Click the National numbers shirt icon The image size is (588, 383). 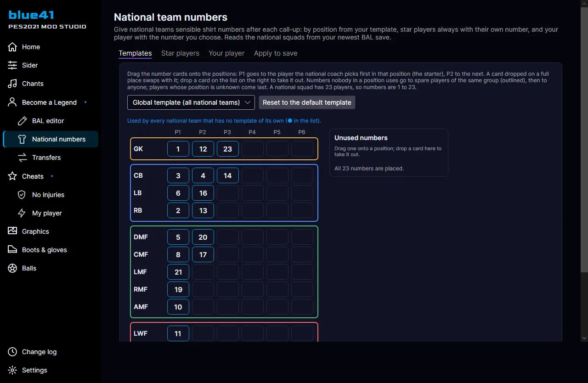[22, 139]
